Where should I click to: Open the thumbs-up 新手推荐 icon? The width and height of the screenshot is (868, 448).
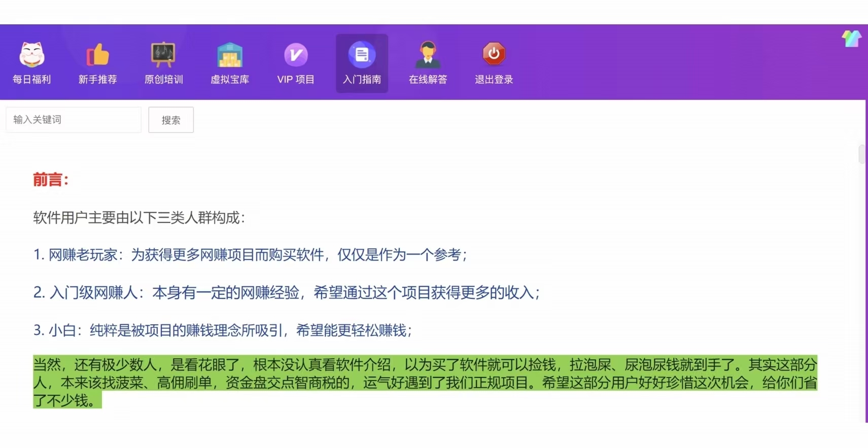point(97,54)
